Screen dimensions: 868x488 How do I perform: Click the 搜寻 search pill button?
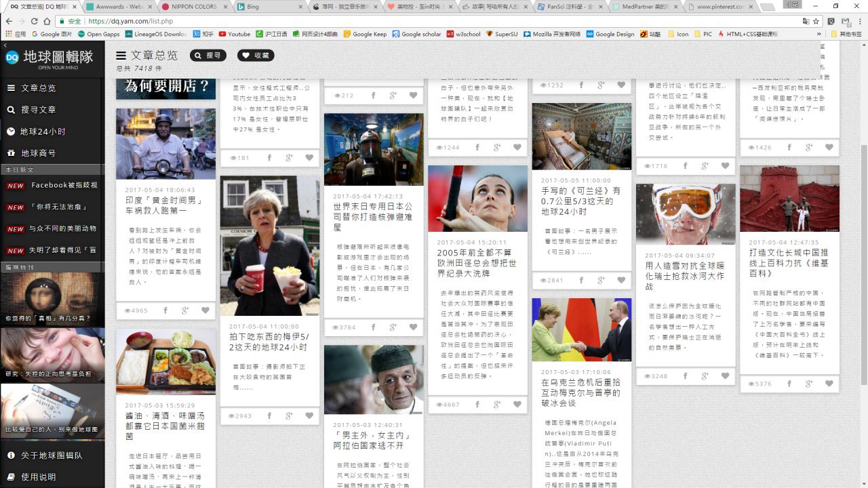point(208,56)
